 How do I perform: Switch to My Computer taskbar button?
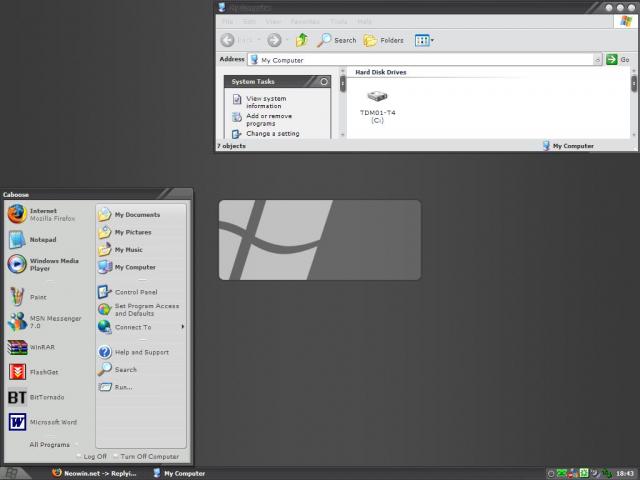pos(179,473)
